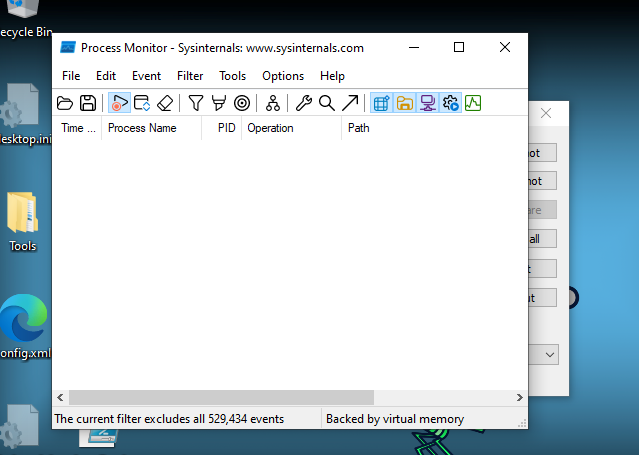The image size is (639, 455).
Task: Open the Event menu
Action: tap(146, 76)
